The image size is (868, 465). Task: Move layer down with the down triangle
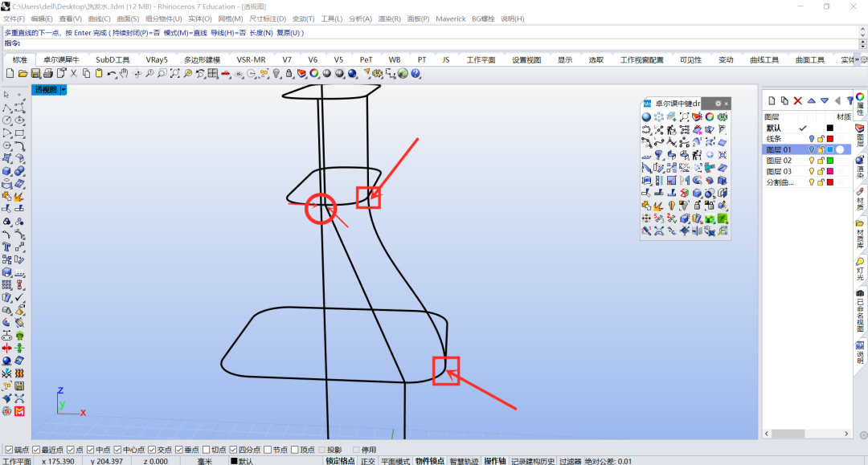tap(825, 100)
